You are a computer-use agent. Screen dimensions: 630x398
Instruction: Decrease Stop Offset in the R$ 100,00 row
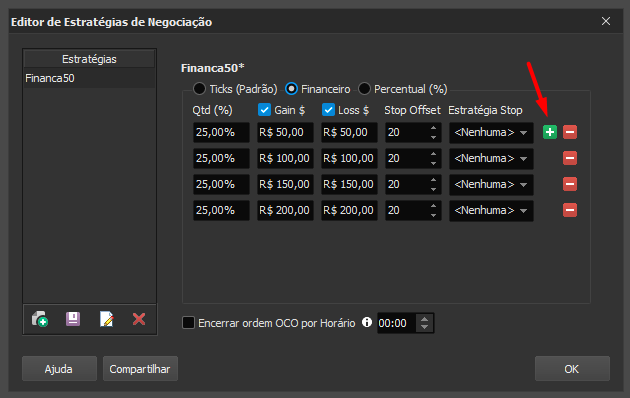[433, 163]
